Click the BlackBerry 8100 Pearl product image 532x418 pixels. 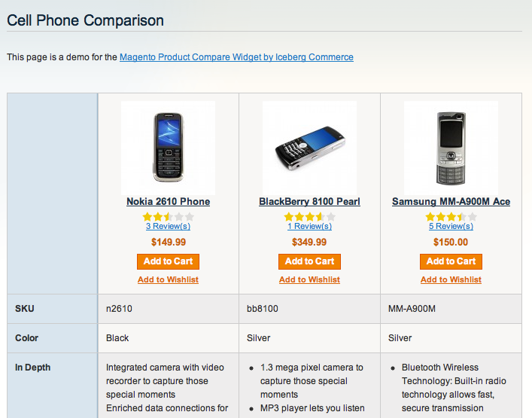[x=309, y=148]
